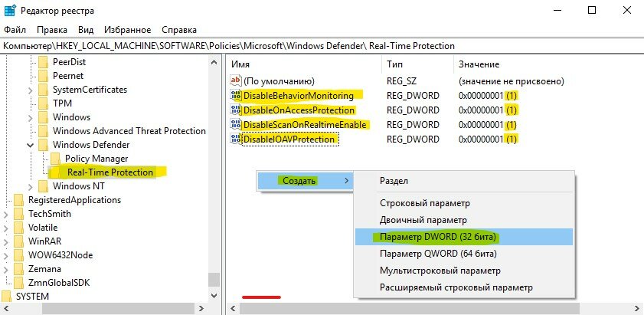The width and height of the screenshot is (644, 315).
Task: Click the Peernet folder icon
Action: click(43, 76)
